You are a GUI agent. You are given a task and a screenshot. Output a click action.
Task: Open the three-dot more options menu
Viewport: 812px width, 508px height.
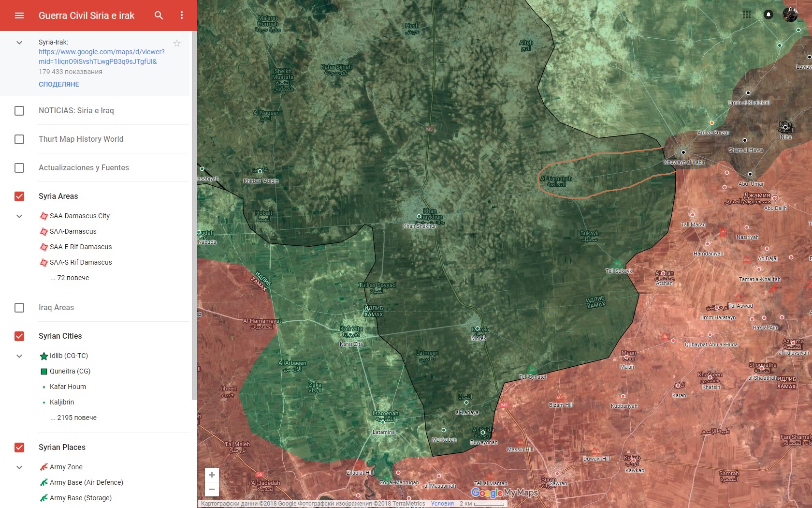182,15
